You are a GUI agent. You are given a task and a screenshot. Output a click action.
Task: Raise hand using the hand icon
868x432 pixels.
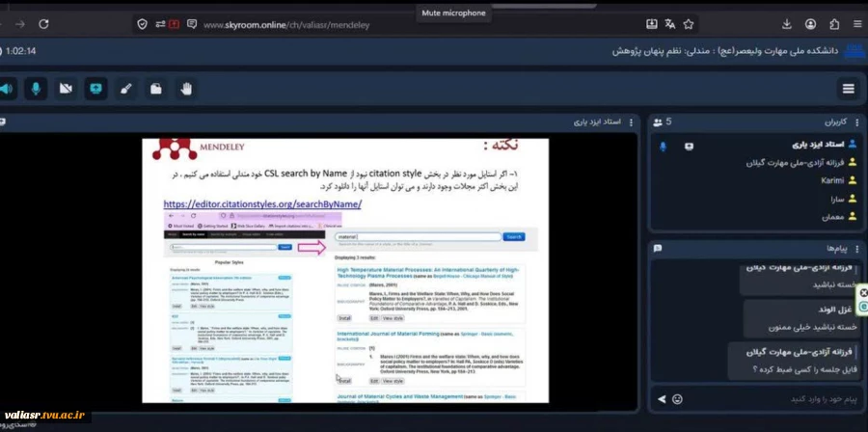[186, 89]
